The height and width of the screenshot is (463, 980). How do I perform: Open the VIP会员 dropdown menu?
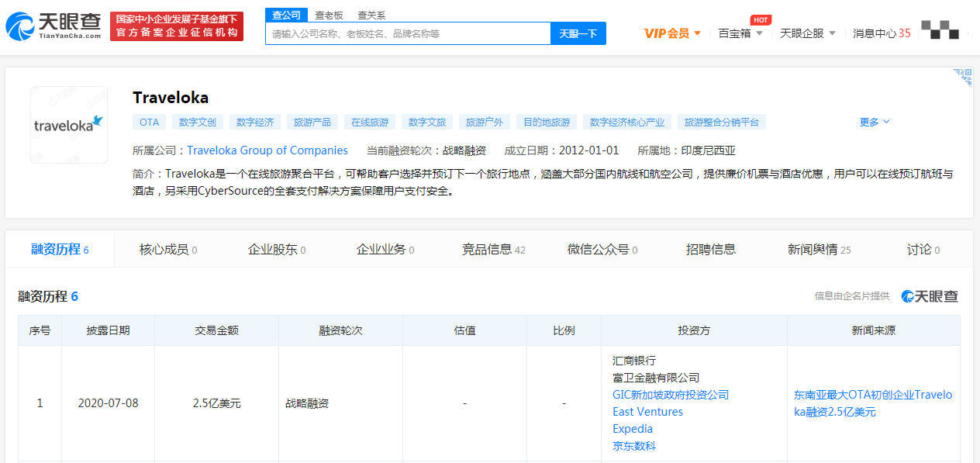[x=672, y=33]
